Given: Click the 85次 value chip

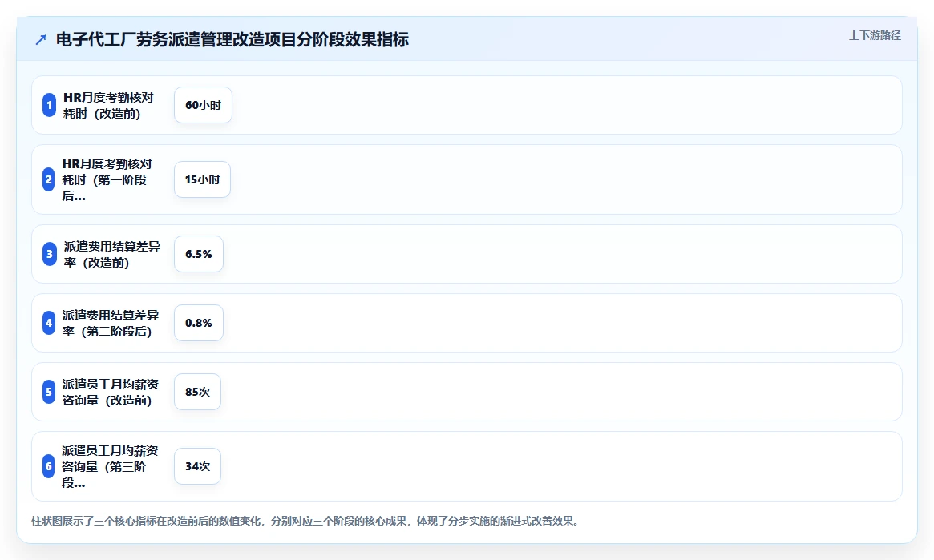Looking at the screenshot, I should coord(198,393).
